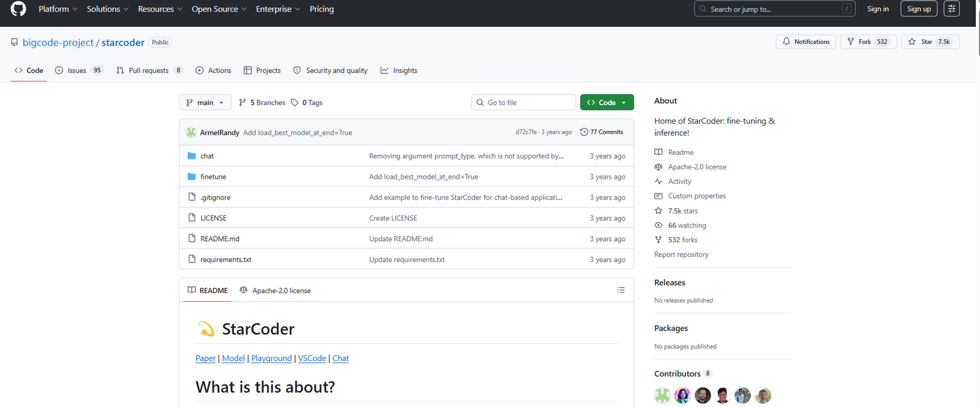Fork the starcoder repository
980x407 pixels.
click(868, 42)
